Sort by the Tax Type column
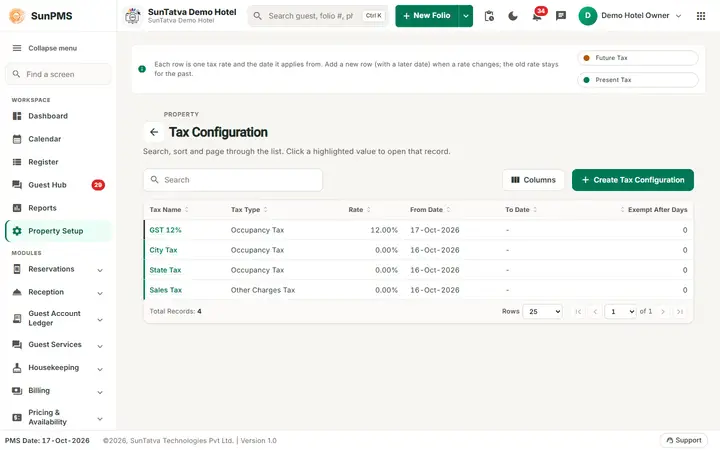This screenshot has height=450, width=720. point(249,210)
